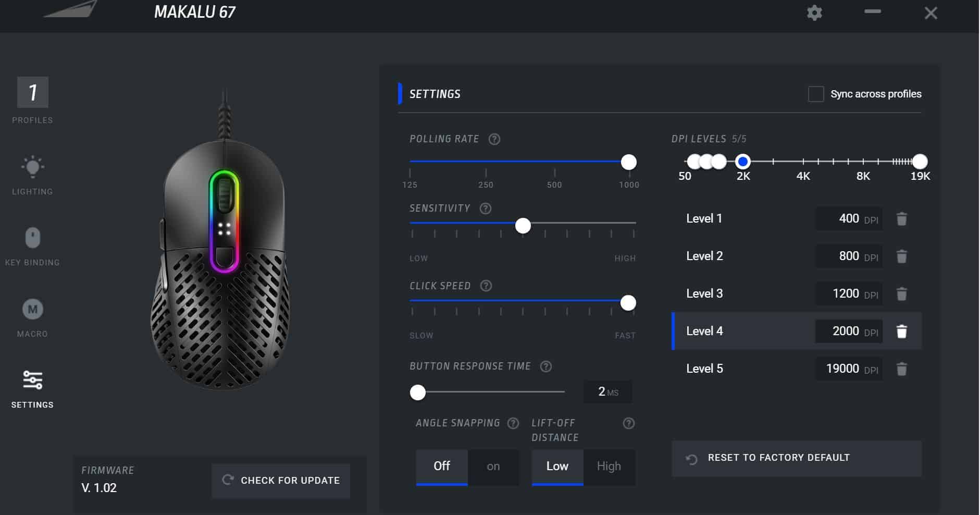
Task: Open the Settings sliders icon in sidebar
Action: pyautogui.click(x=32, y=380)
